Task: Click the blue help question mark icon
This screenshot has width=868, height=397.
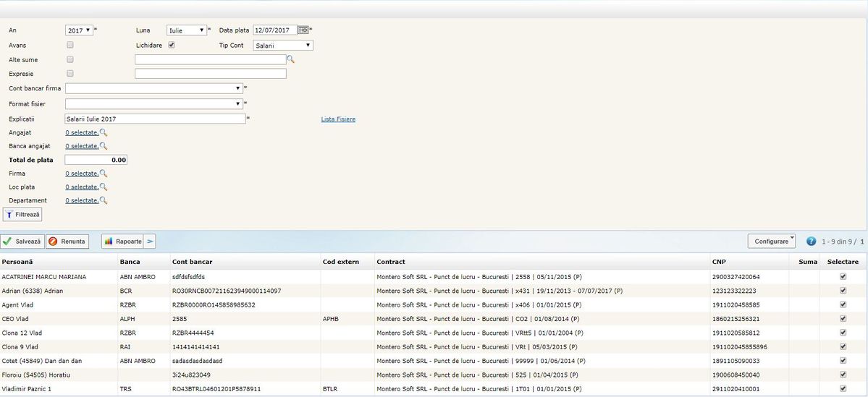Action: click(811, 242)
